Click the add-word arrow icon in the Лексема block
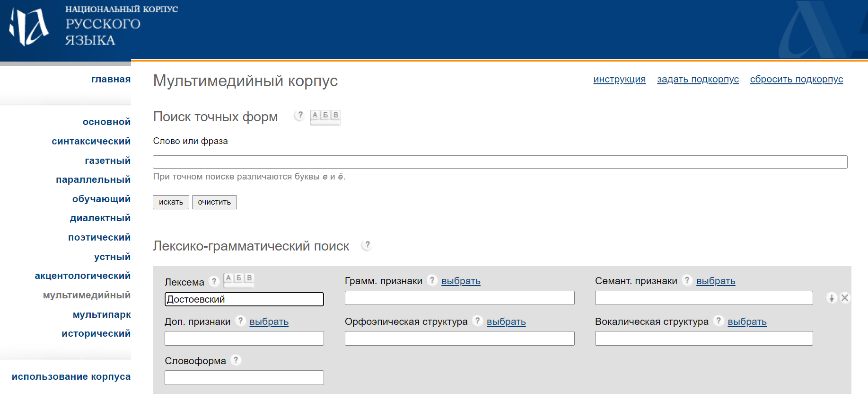 point(832,298)
